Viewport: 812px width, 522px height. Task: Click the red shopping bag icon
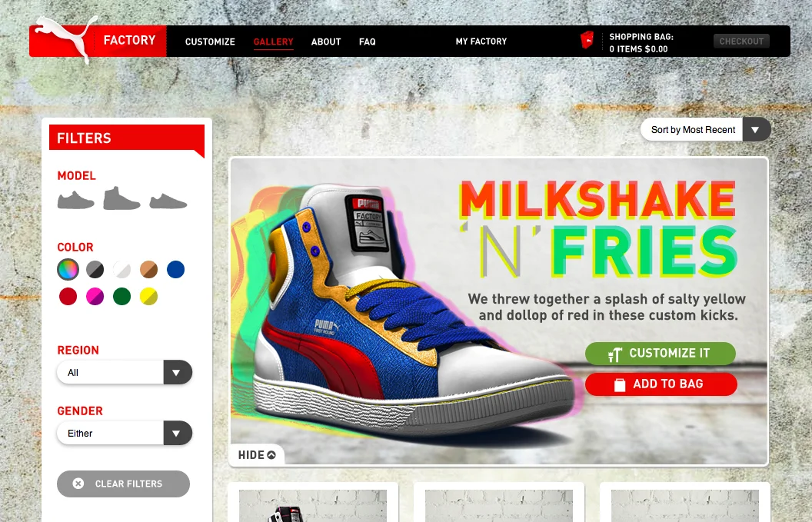point(587,41)
